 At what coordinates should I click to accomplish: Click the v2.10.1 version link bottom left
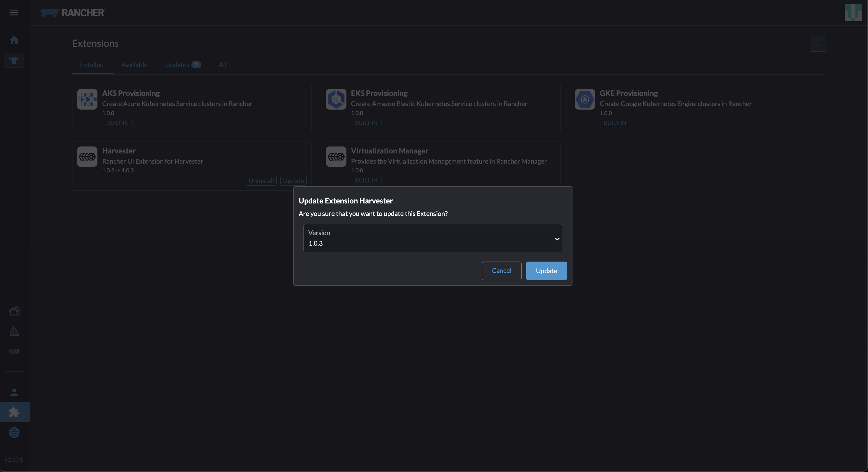pos(14,460)
